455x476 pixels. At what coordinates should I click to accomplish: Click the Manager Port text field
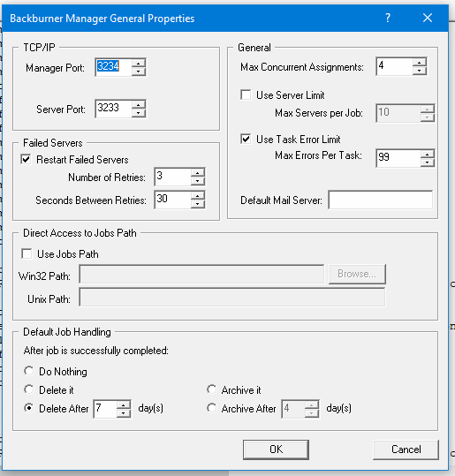pyautogui.click(x=114, y=67)
